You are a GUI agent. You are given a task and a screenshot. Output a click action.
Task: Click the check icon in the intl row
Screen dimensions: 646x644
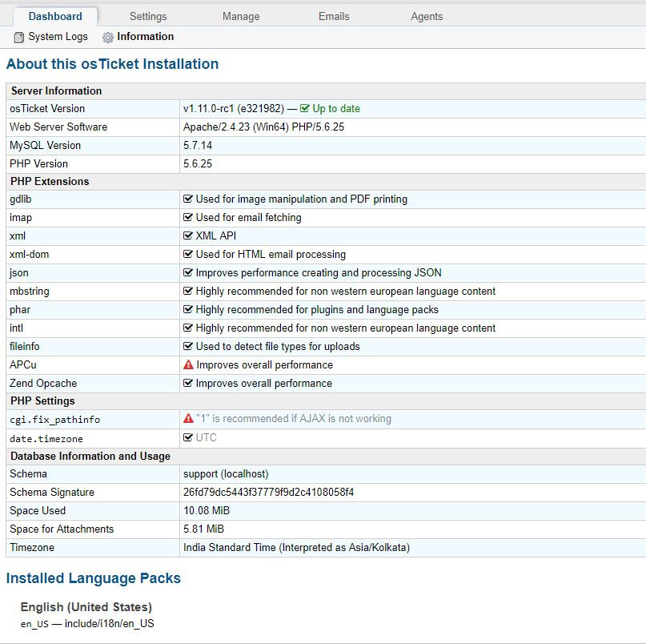click(x=188, y=328)
